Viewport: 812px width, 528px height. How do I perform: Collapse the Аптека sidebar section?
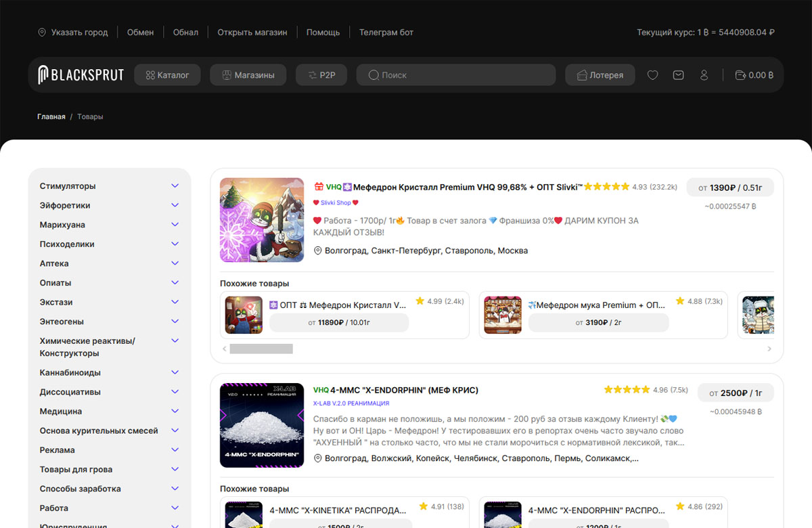coord(175,263)
